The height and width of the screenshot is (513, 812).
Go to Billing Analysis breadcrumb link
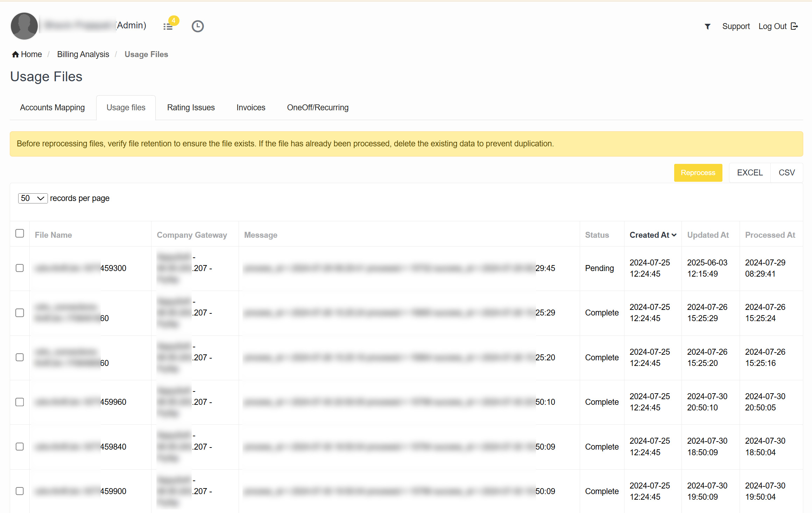pos(83,54)
